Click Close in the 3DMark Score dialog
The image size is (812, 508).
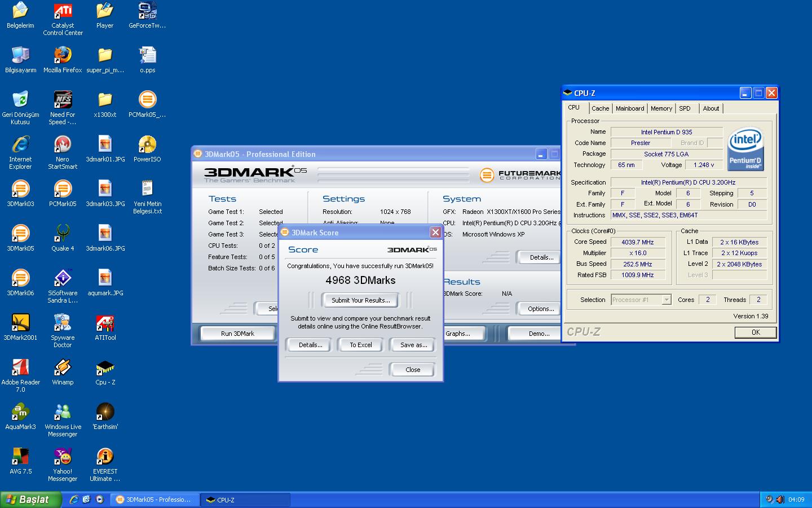(x=412, y=370)
